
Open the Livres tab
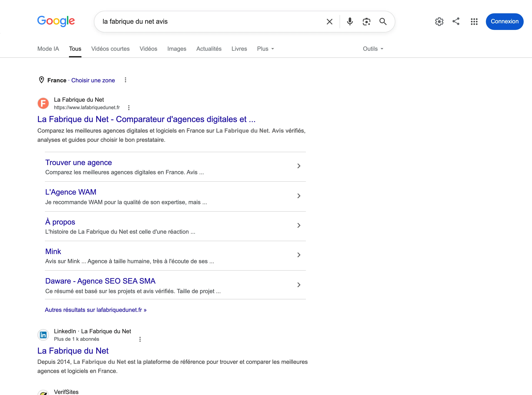tap(239, 49)
